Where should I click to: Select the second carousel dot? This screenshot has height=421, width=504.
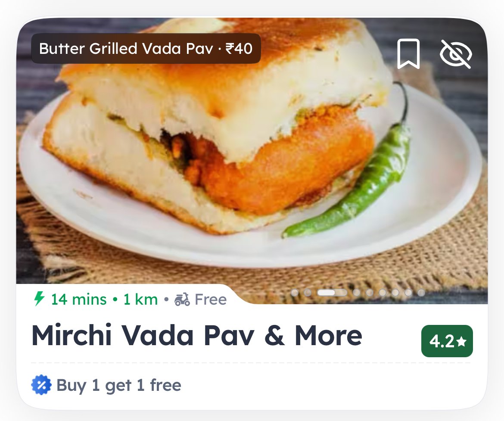coord(308,293)
